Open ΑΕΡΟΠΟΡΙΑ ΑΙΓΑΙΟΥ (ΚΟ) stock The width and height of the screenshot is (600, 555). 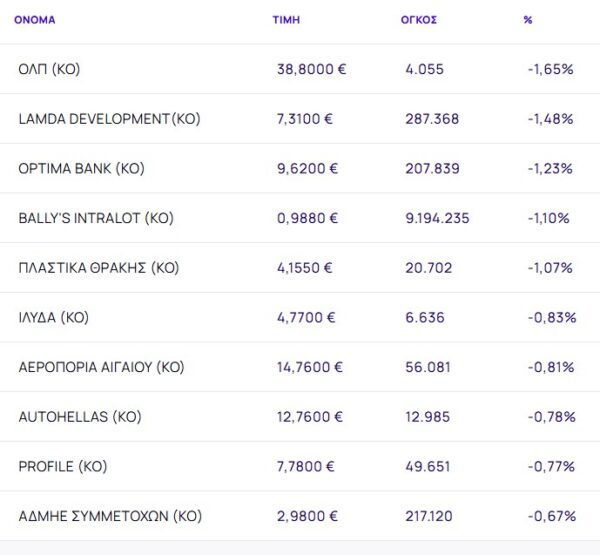[x=101, y=367]
